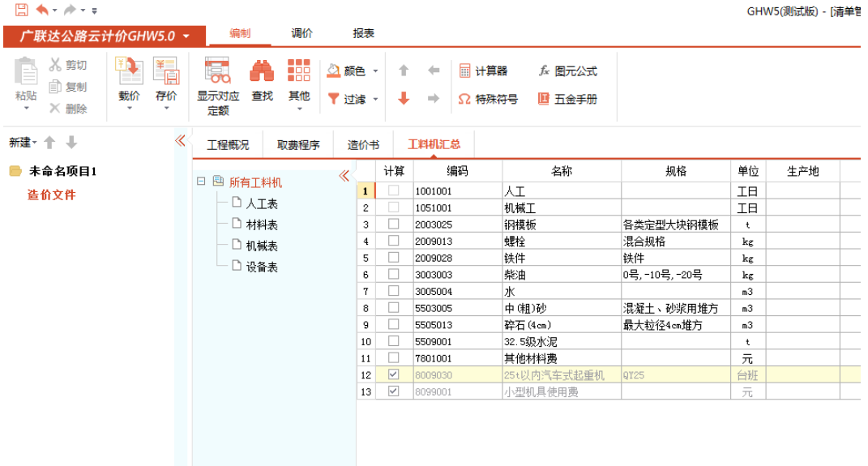
Task: Switch to the 取费程序 tab
Action: pos(298,145)
